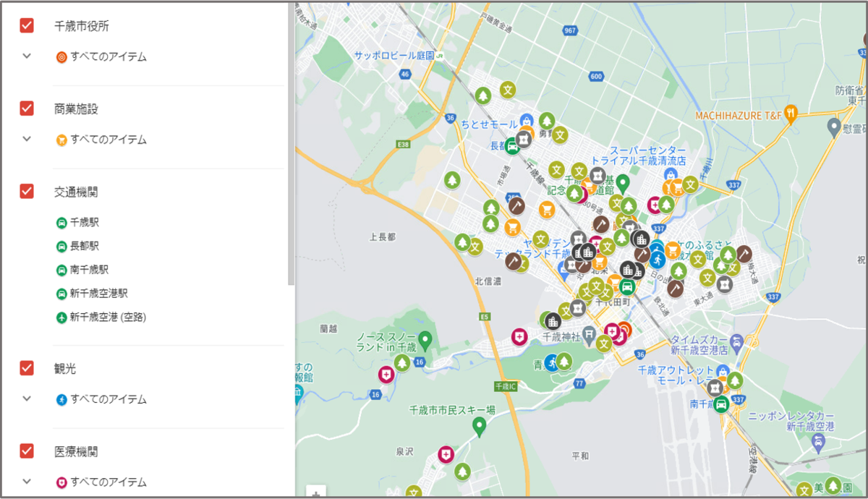This screenshot has height=499, width=868.
Task: Expand すべてのアイテム under 千歳市役所
Action: (27, 54)
